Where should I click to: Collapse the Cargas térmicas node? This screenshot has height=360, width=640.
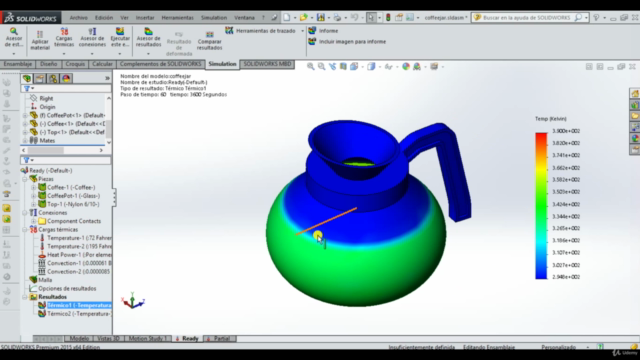tap(25, 229)
